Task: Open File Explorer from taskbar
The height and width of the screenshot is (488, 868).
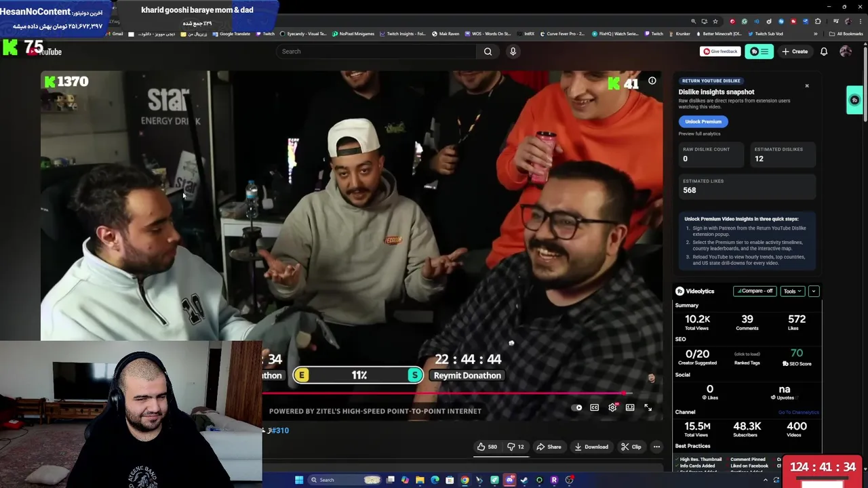Action: 420,480
